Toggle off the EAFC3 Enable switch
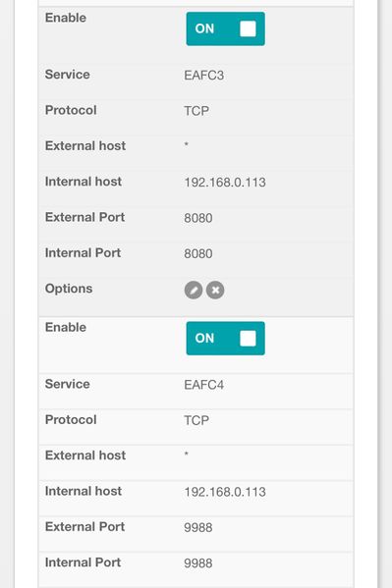Screen dimensions: 392x588 pyautogui.click(x=225, y=28)
